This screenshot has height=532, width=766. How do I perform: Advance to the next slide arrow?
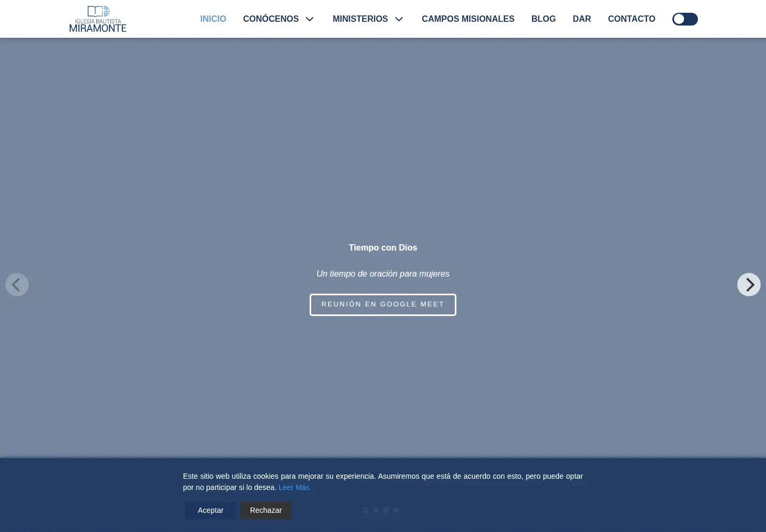pyautogui.click(x=749, y=285)
